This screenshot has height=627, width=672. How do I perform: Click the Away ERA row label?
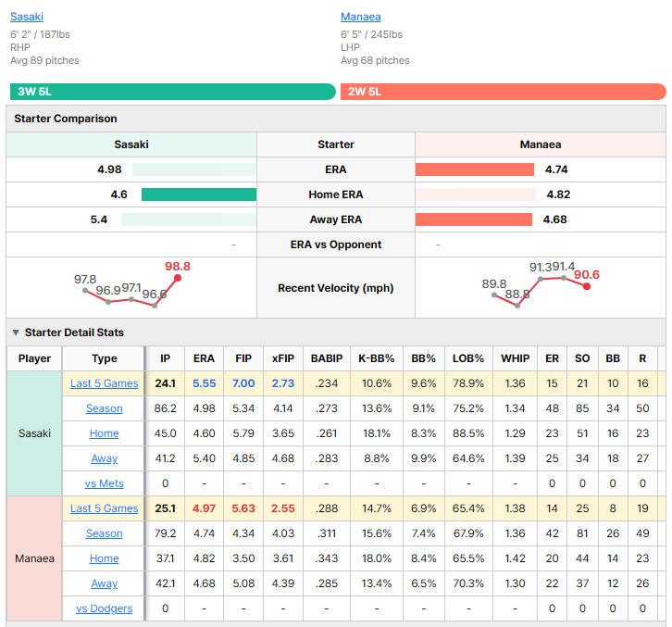[x=336, y=219]
